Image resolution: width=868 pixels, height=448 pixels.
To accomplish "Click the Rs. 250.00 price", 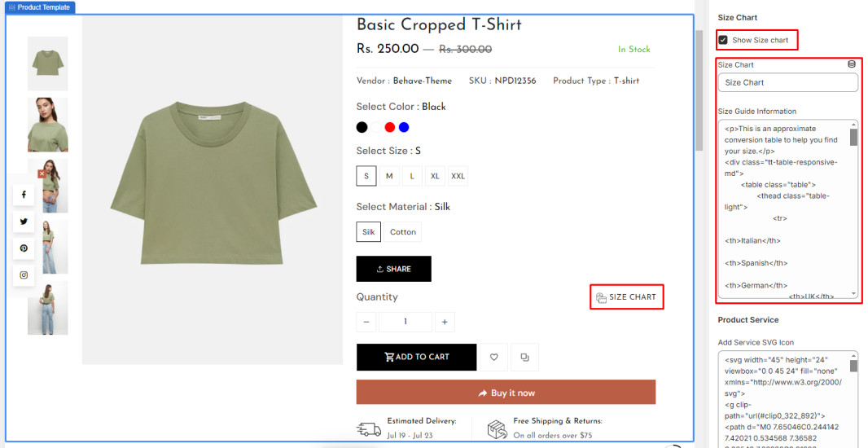I will (x=388, y=49).
